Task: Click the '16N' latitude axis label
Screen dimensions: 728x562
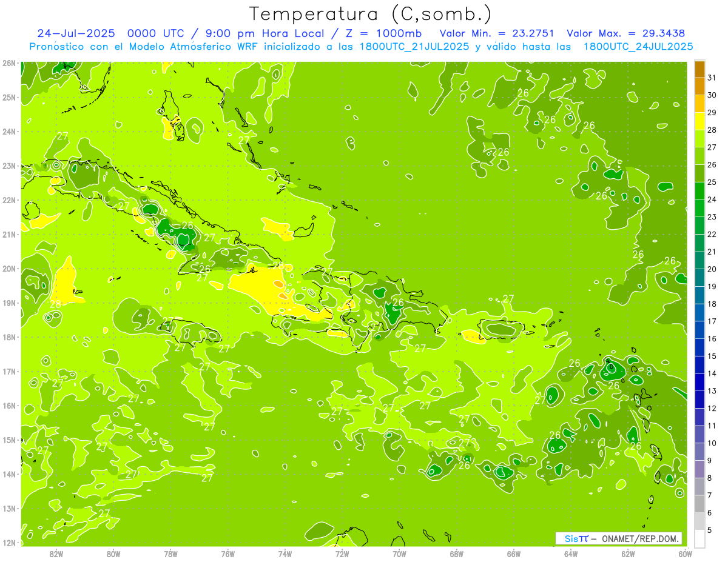Action: coord(9,406)
